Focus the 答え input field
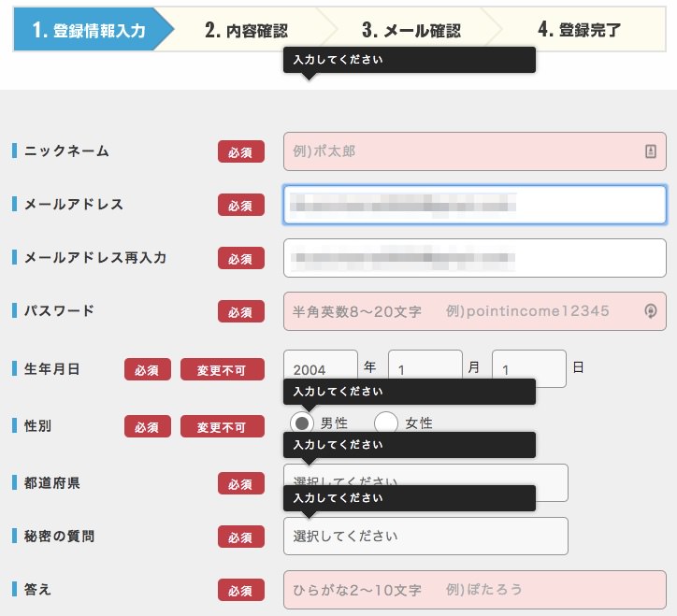Screen dimensions: 677x616 (x=474, y=589)
